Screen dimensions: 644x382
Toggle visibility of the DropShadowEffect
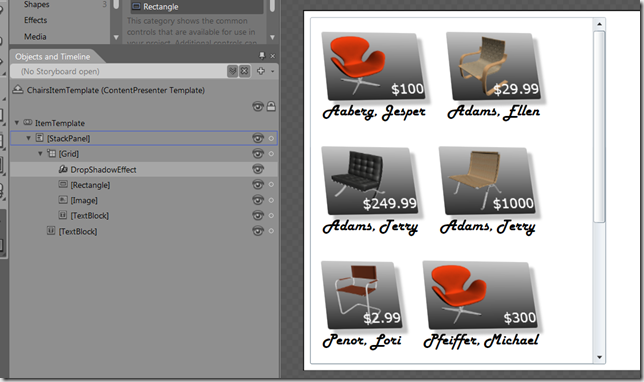click(258, 169)
